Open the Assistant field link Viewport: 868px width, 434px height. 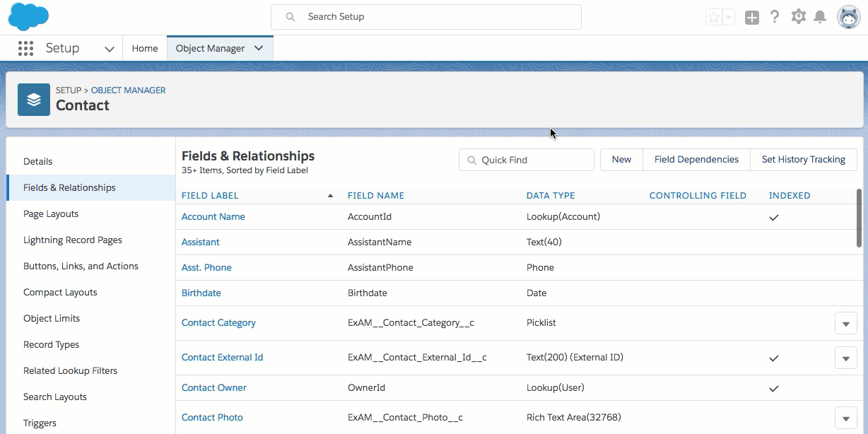pyautogui.click(x=201, y=242)
